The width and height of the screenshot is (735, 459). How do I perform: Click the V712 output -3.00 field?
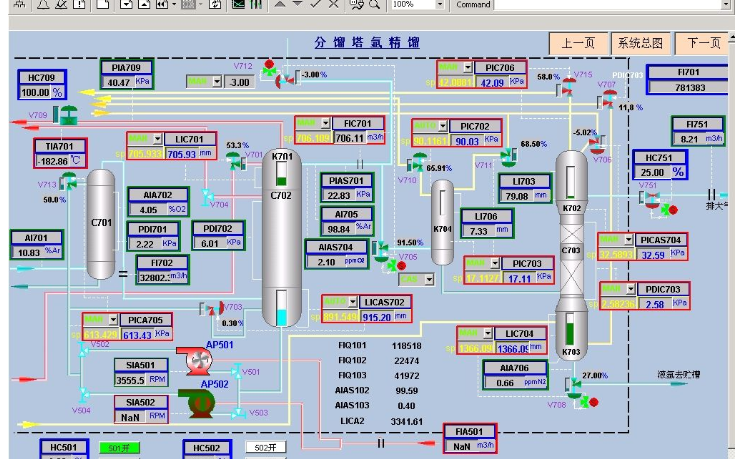point(240,82)
